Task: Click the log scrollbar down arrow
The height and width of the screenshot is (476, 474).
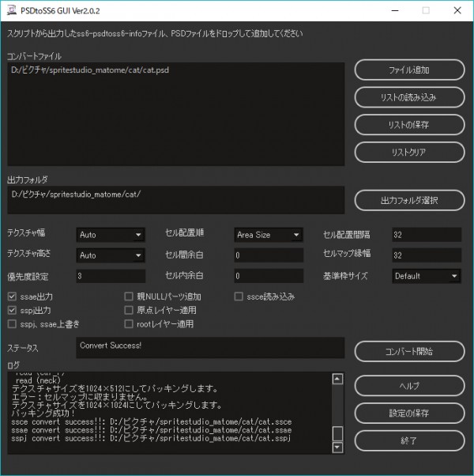Action: tap(337, 448)
